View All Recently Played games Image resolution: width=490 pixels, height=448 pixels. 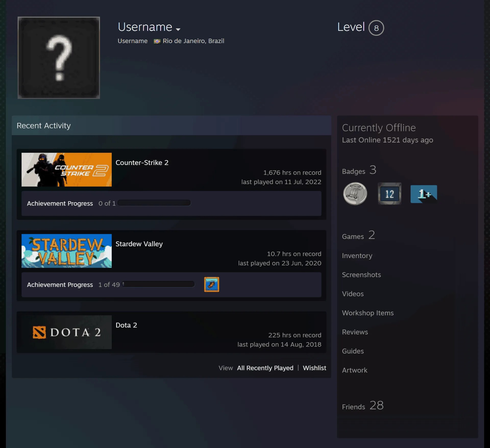pos(265,368)
